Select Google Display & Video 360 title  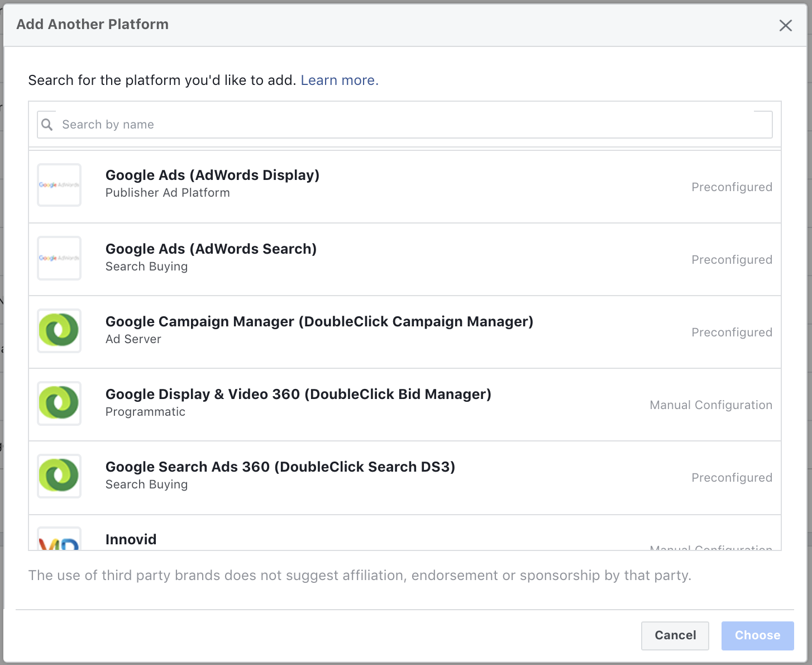pos(298,394)
